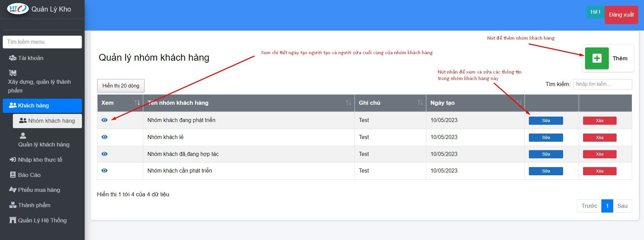Image resolution: width=644 pixels, height=240 pixels.
Task: Click the Quản Lý Hệ Thống archway icon
Action: pos(13,220)
